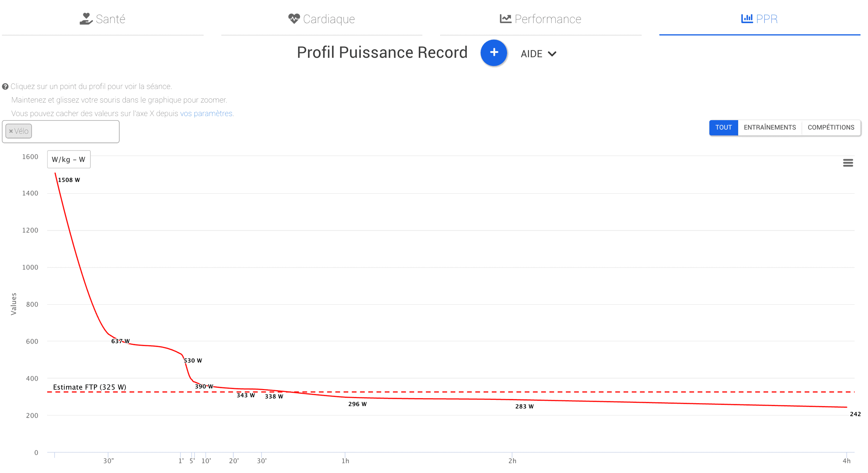Enable the TOUT filter
The width and height of the screenshot is (868, 473).
click(723, 127)
